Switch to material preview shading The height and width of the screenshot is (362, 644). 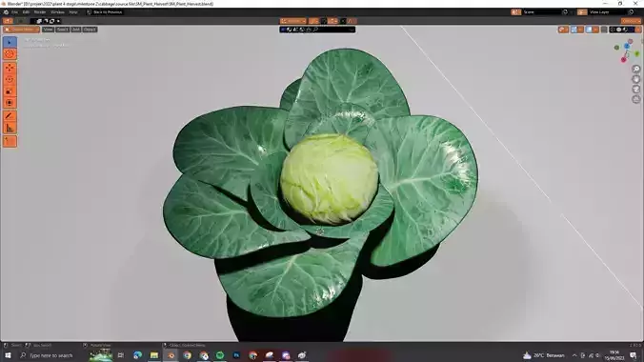(x=625, y=30)
